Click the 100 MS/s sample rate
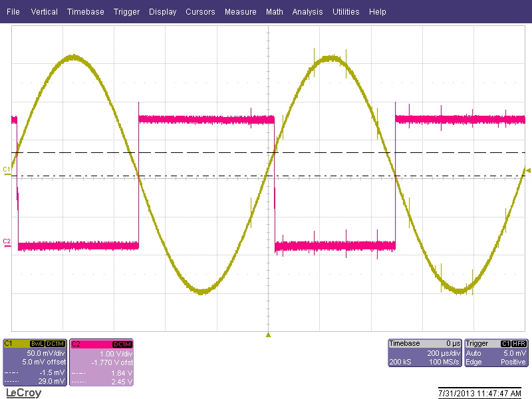 (444, 362)
